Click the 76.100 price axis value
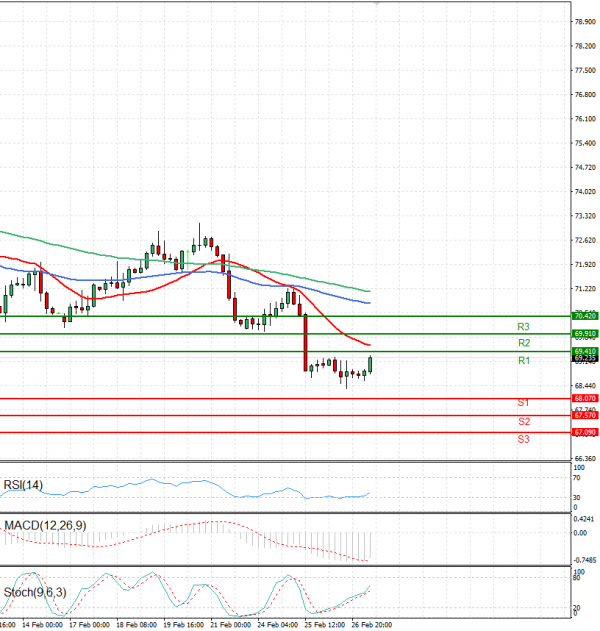The height and width of the screenshot is (631, 600). 585,119
